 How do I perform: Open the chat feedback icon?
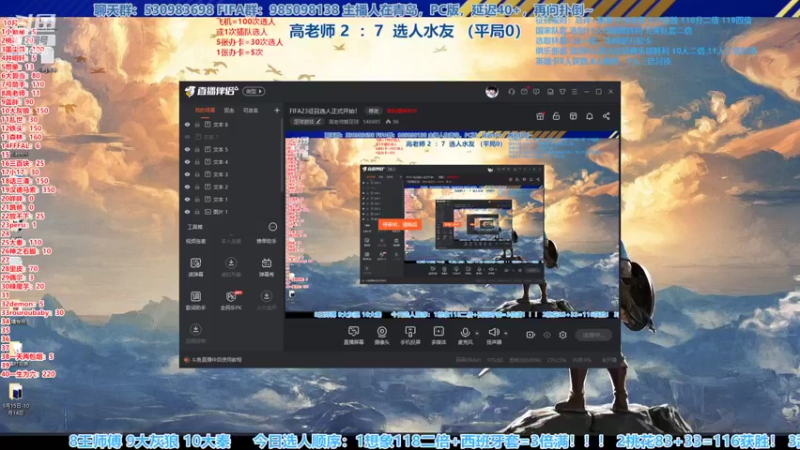pos(536,92)
